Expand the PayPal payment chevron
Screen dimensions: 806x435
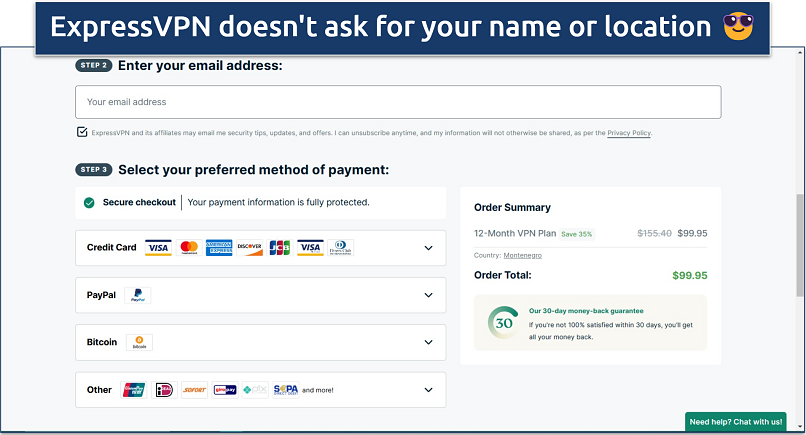(428, 295)
